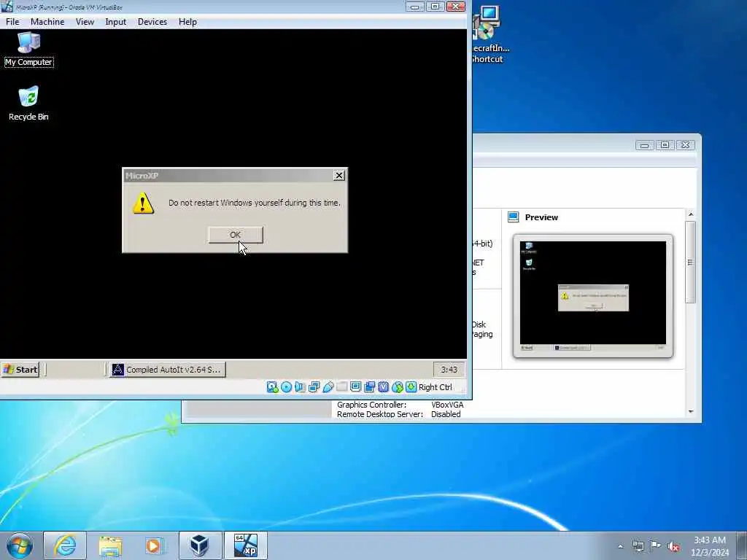The height and width of the screenshot is (560, 747).
Task: Click the optical disk icon in VM status bar
Action: tap(286, 387)
